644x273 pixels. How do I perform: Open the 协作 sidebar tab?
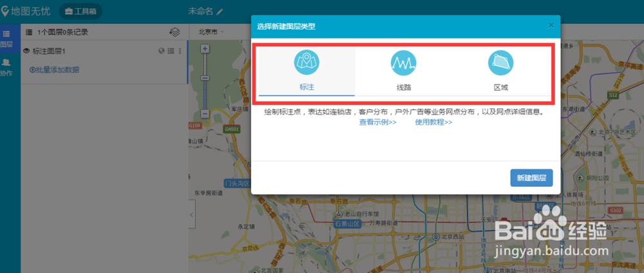(6, 68)
